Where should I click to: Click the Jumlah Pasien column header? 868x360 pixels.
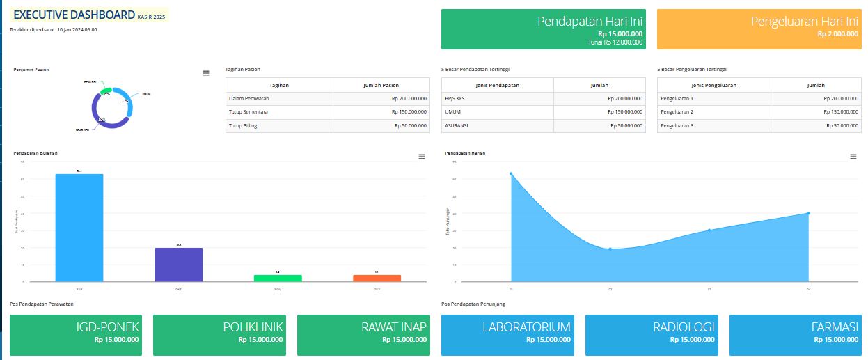click(381, 85)
